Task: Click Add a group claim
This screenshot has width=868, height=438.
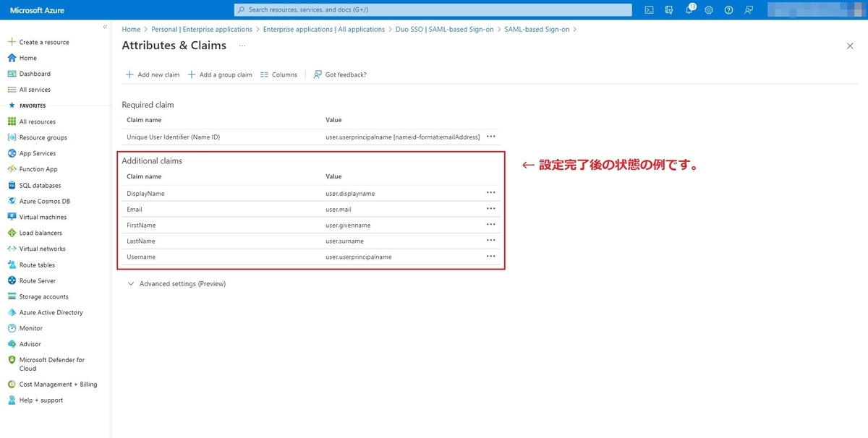Action: [220, 74]
